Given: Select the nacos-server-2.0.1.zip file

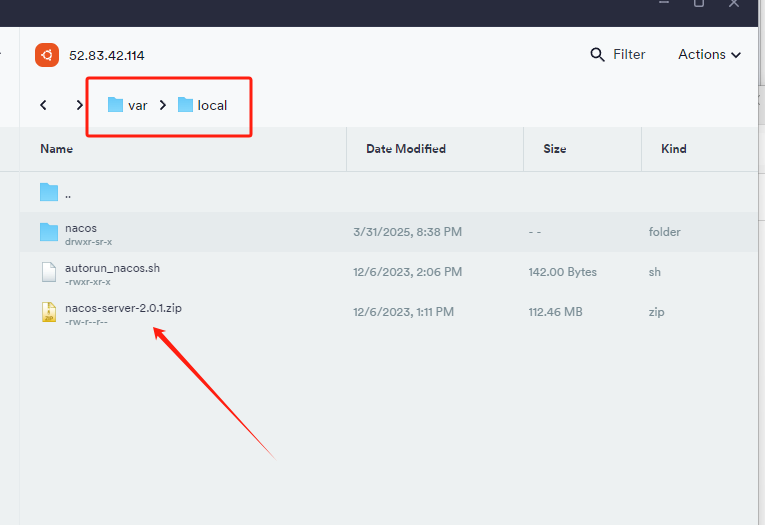Looking at the screenshot, I should click(x=388, y=312).
